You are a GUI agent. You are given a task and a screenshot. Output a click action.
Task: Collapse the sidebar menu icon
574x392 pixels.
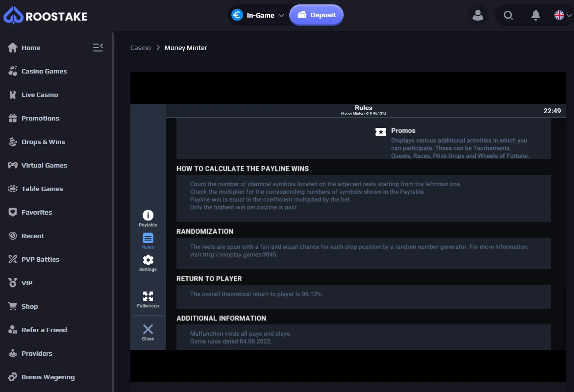(98, 47)
